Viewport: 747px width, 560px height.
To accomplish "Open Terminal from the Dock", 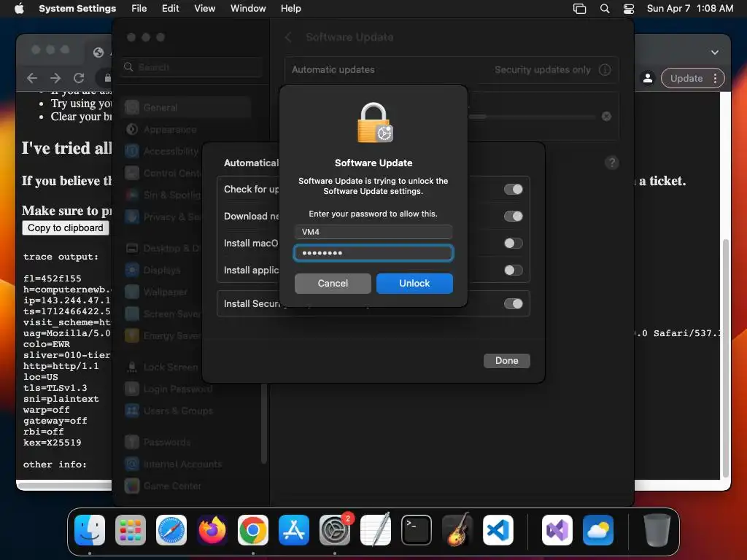I will coord(417,530).
